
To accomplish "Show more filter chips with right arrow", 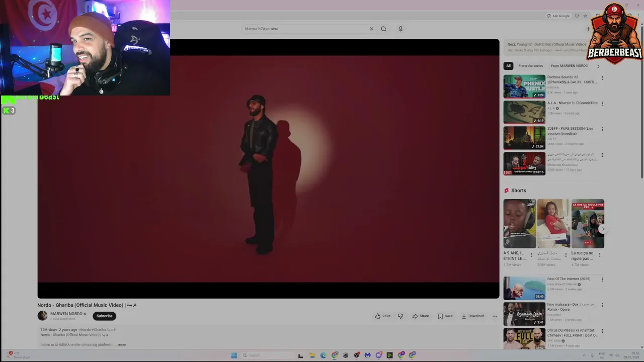I will pos(598,66).
